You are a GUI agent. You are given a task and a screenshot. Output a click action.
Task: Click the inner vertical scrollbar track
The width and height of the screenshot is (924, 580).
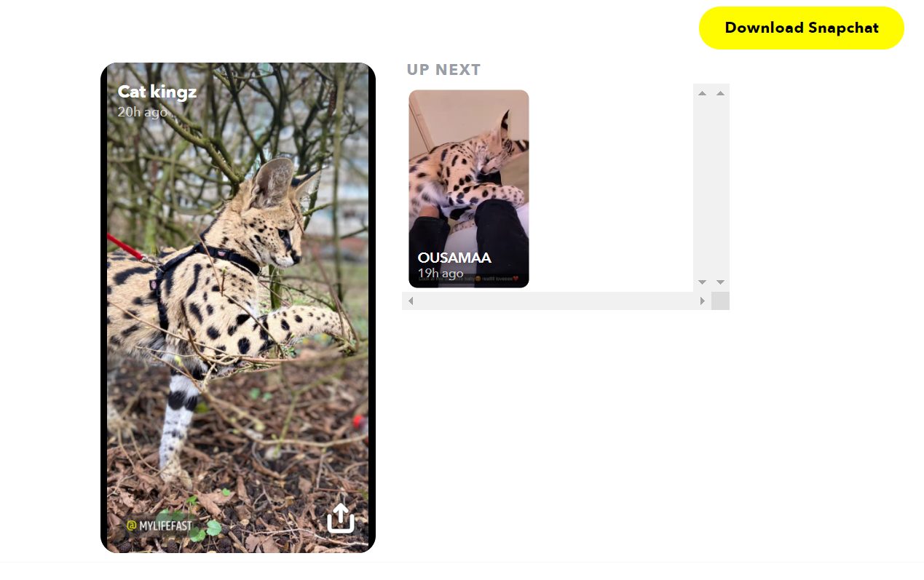[x=702, y=188]
